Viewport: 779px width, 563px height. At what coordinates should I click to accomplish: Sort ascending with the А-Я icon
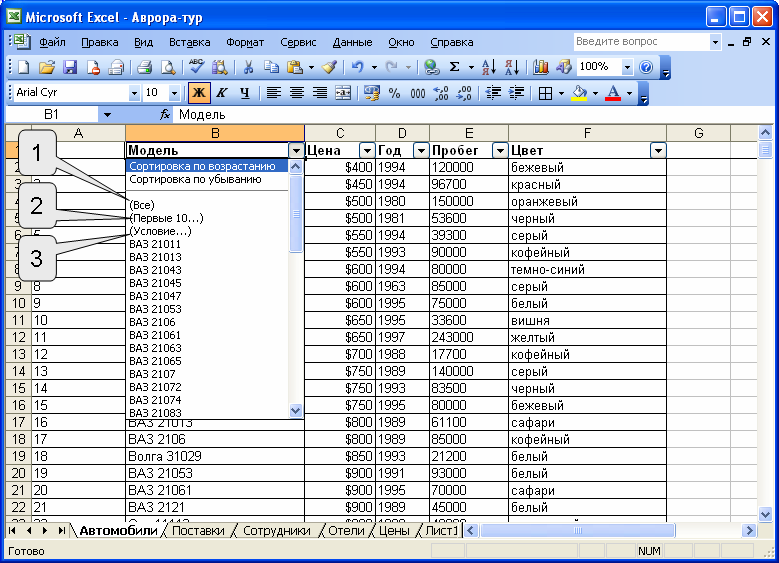[489, 67]
